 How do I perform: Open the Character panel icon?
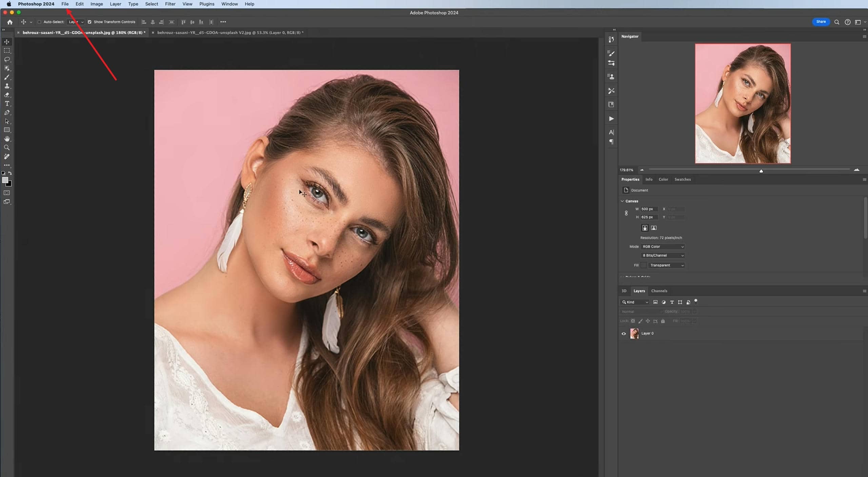point(611,132)
